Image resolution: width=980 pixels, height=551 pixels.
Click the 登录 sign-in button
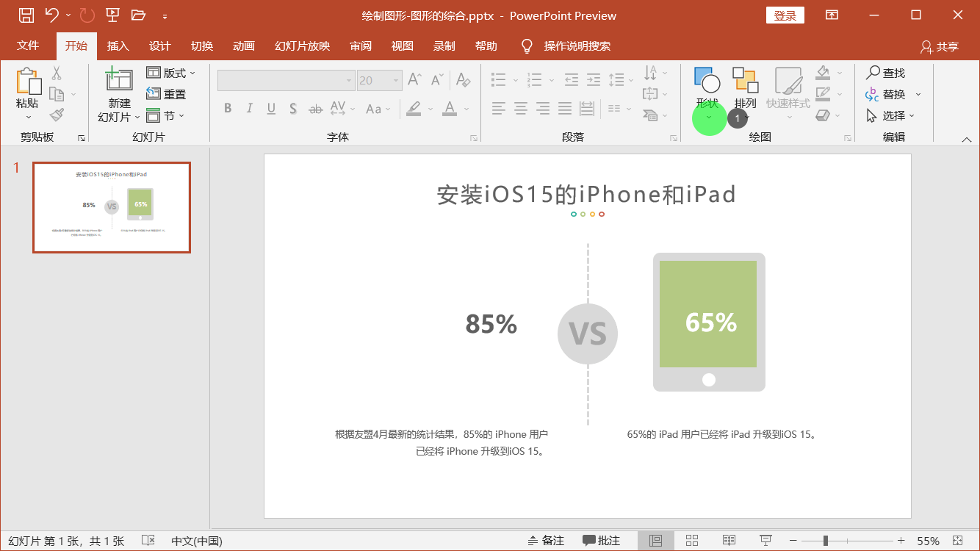785,15
